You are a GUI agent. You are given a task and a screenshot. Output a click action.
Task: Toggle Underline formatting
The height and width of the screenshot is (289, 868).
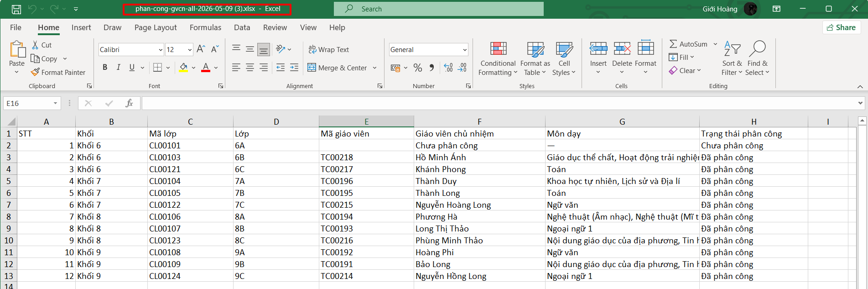pos(132,68)
